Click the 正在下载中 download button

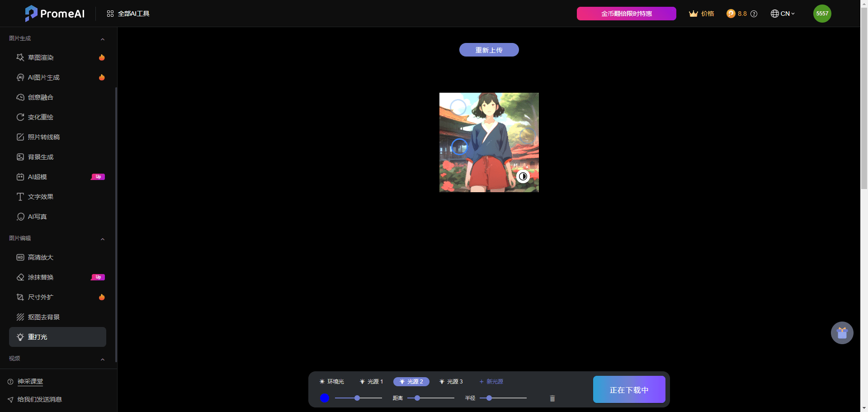click(629, 389)
